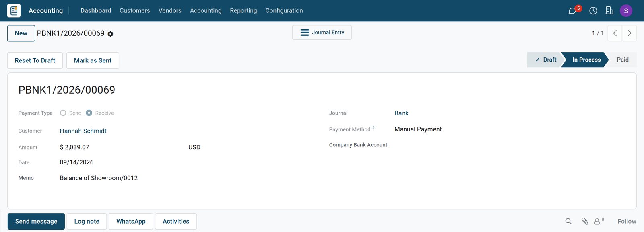Screen dimensions: 644x232
Task: Click the Company Bank Account field label
Action: pyautogui.click(x=358, y=145)
